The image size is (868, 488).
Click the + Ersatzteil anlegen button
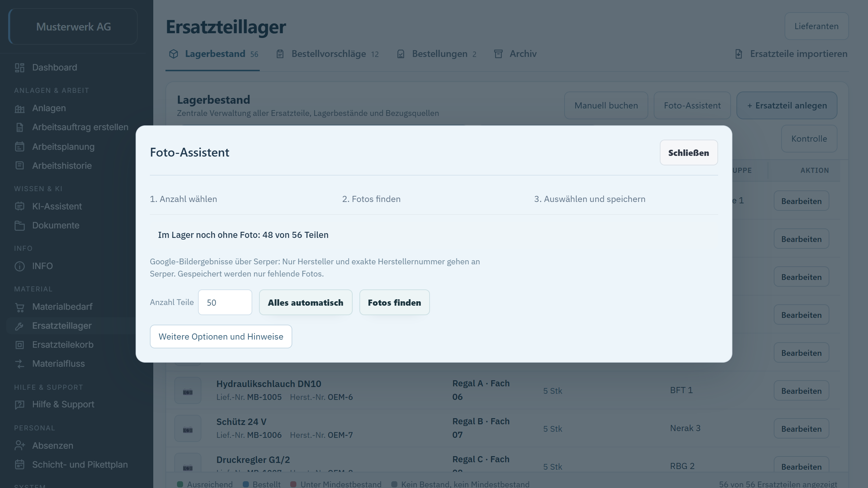[787, 105]
